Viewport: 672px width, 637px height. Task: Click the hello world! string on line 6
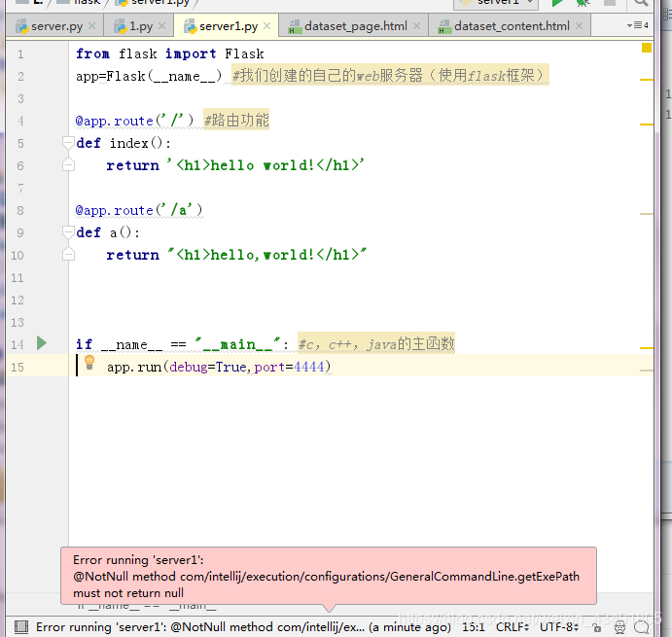pos(265,165)
